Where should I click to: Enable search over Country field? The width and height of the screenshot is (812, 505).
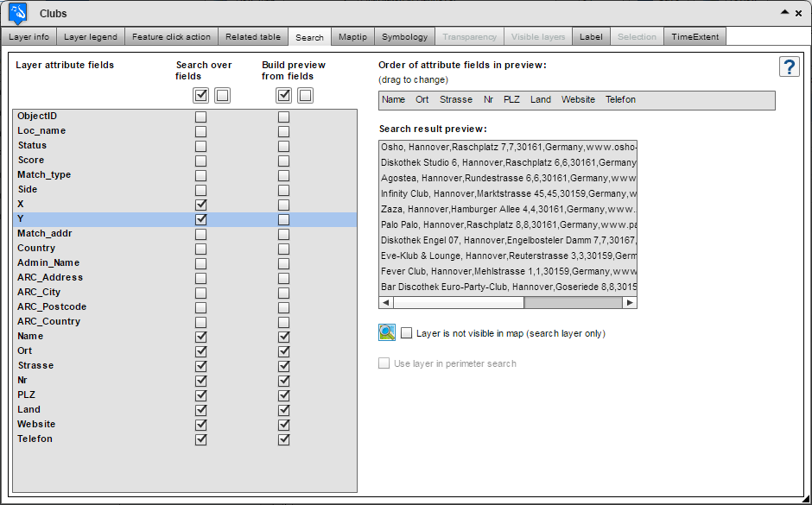tap(201, 249)
